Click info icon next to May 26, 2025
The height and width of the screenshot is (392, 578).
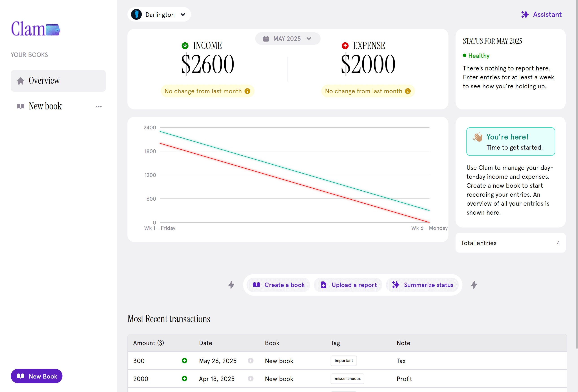[x=250, y=361]
